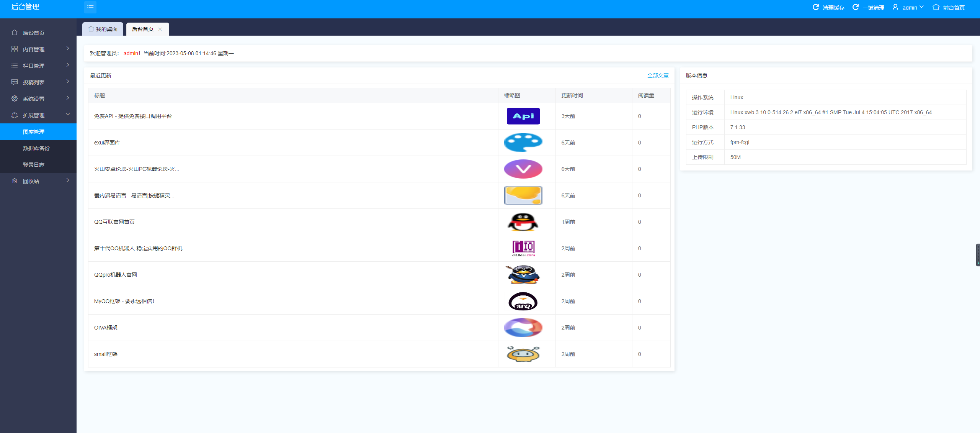Click the admin username in header
The height and width of the screenshot is (433, 980).
click(910, 8)
